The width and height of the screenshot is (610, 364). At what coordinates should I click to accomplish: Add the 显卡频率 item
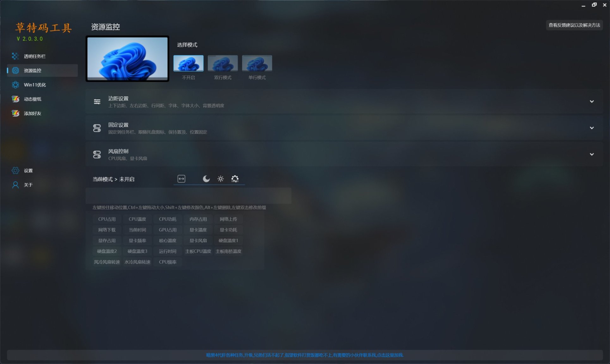(137, 240)
